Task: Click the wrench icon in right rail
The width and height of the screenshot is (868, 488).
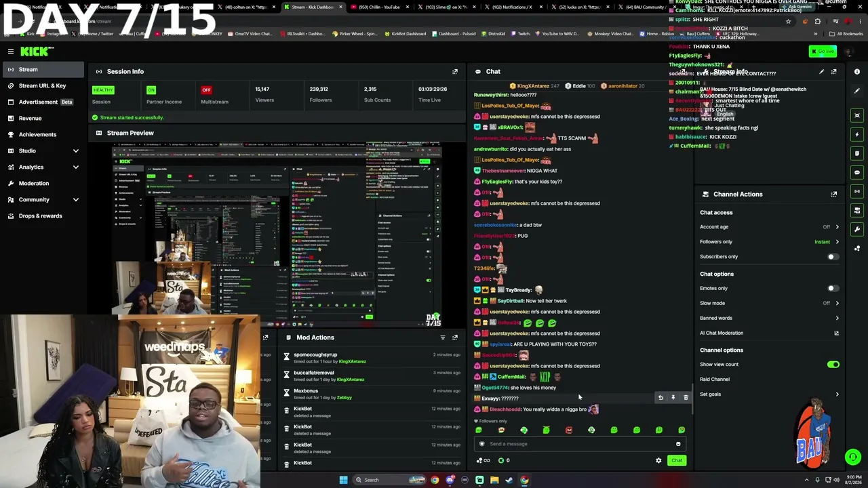Action: 857,229
